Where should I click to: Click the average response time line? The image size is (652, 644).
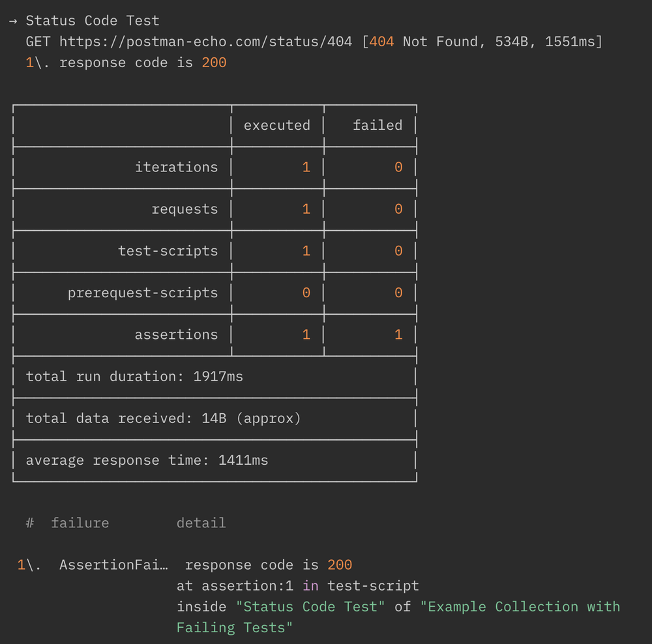click(147, 460)
